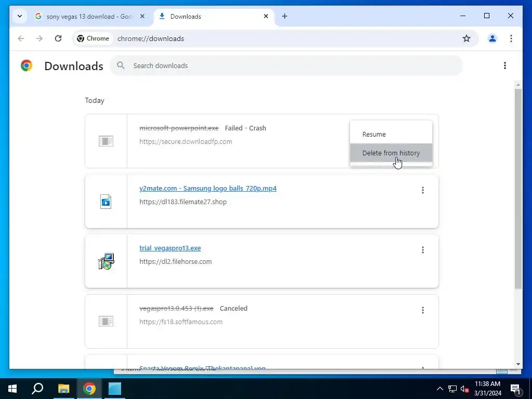
Task: Click the Failed - Crash status text
Action: click(245, 128)
